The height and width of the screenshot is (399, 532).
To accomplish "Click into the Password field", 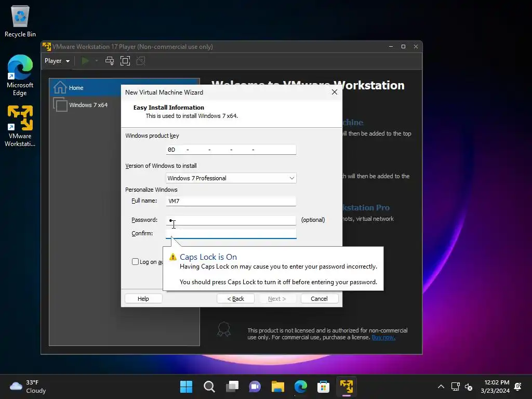I will point(231,220).
